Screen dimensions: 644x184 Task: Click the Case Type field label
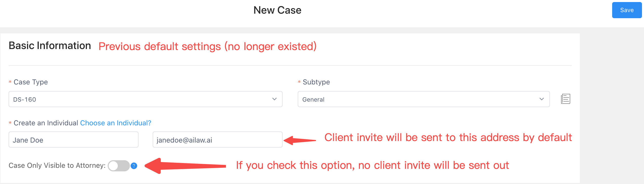(x=31, y=82)
